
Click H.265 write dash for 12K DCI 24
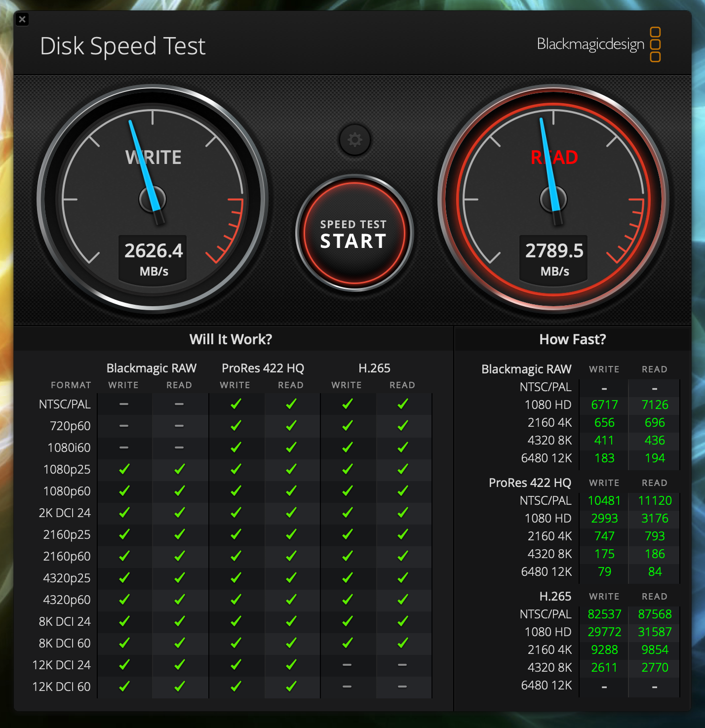(x=347, y=665)
